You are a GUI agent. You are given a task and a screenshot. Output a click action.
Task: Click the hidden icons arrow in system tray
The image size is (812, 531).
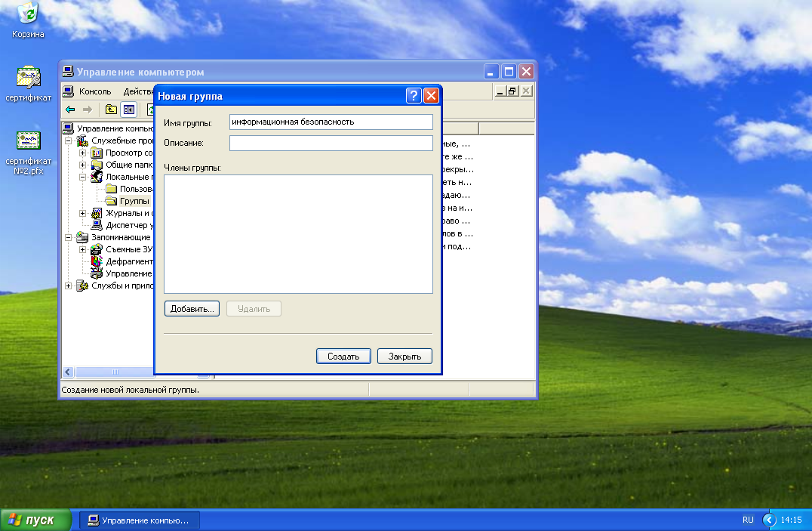tap(770, 520)
